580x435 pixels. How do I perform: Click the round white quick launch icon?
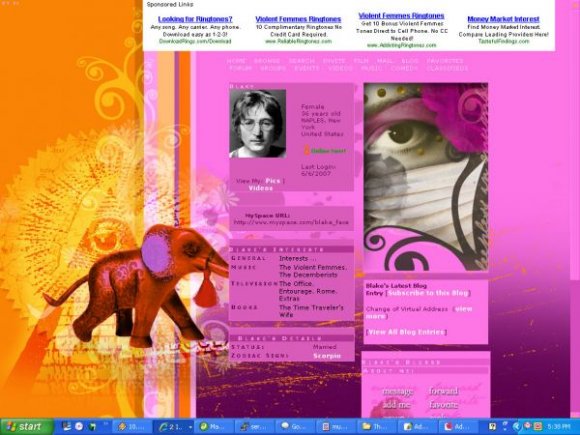coord(79,426)
